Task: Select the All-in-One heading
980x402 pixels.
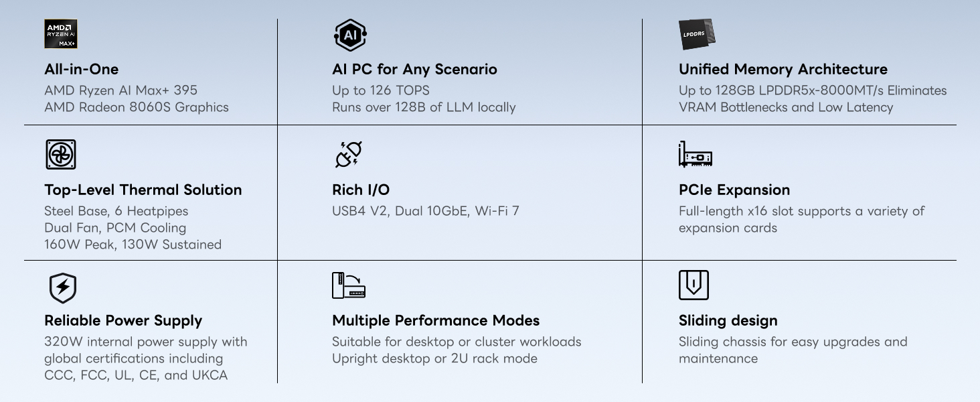Action: pyautogui.click(x=81, y=69)
